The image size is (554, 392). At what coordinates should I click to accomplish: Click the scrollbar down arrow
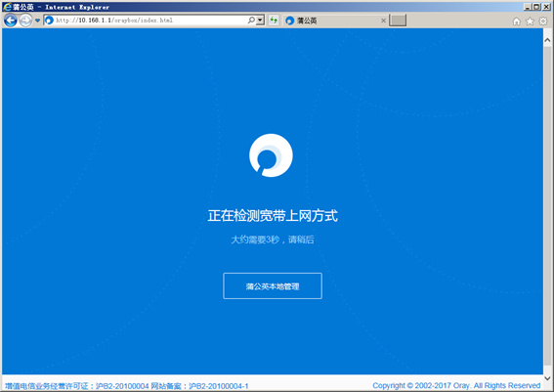pyautogui.click(x=547, y=378)
